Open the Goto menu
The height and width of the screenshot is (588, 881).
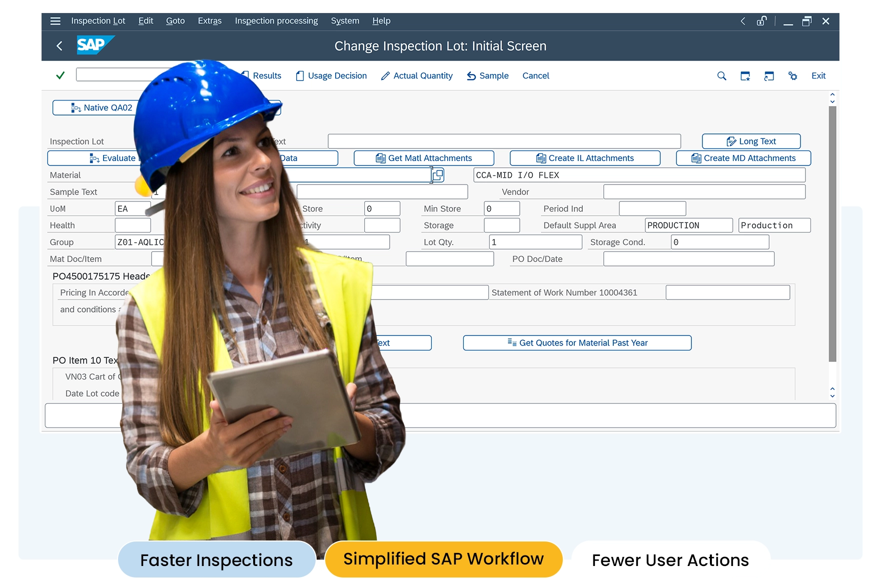(175, 21)
